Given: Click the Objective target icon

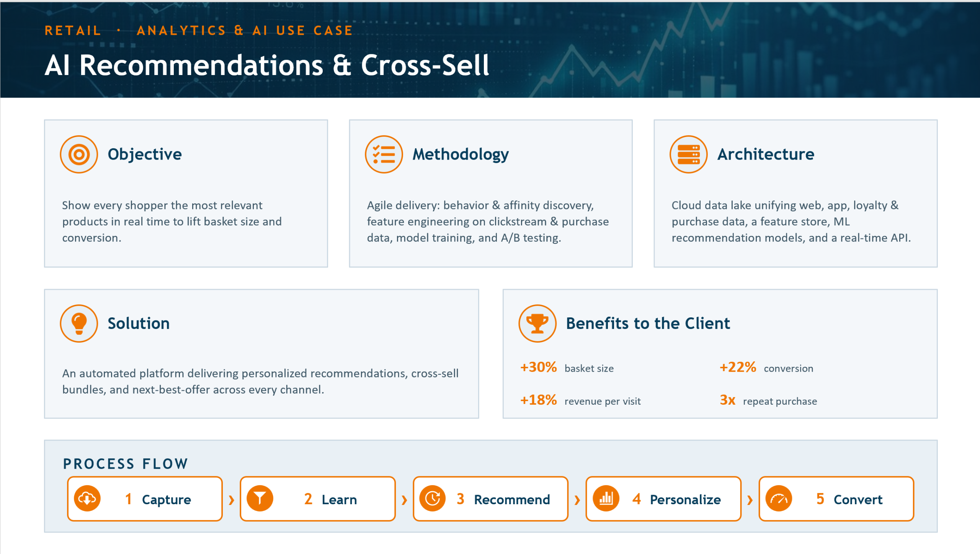Looking at the screenshot, I should (79, 154).
